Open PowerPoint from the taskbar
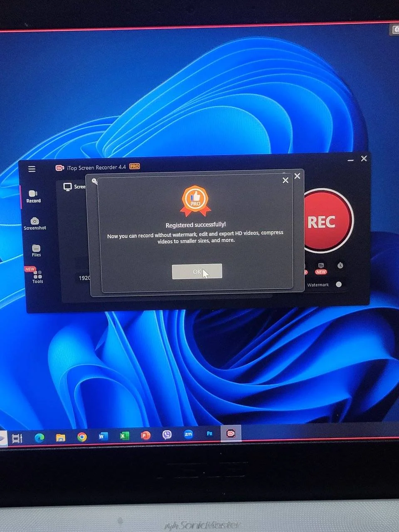 [x=145, y=435]
